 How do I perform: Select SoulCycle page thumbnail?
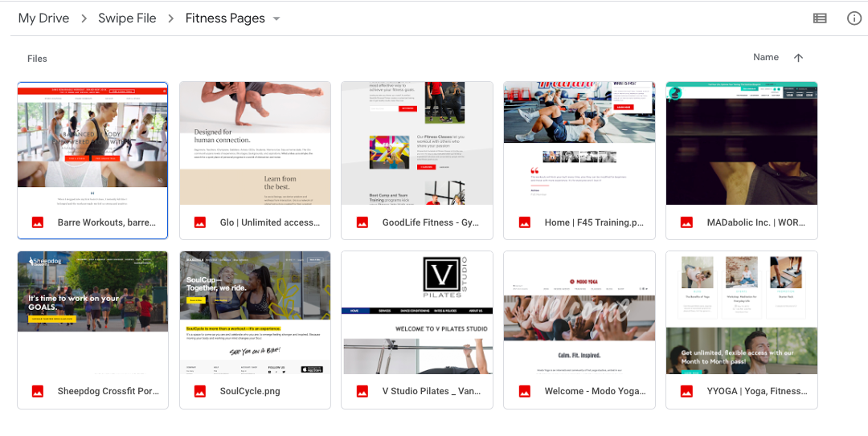[256, 312]
